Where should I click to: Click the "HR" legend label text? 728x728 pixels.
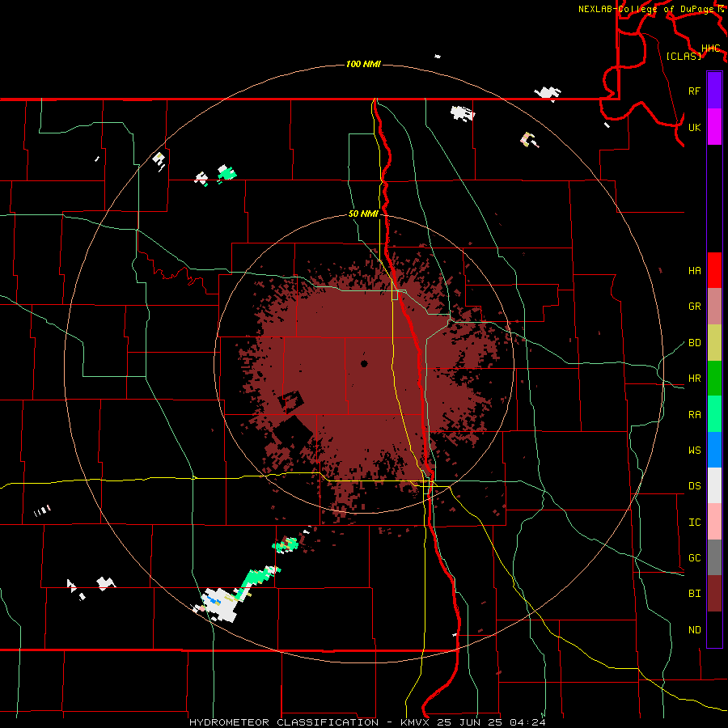pyautogui.click(x=694, y=379)
